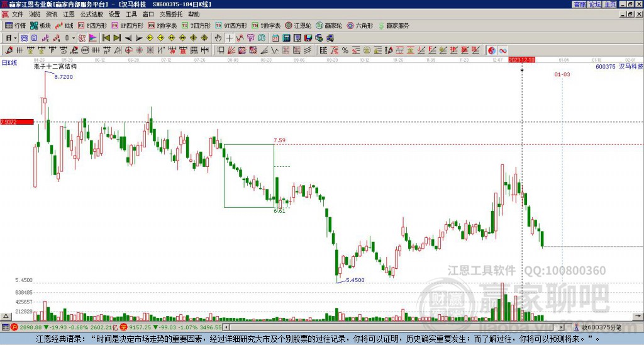Click the black left arrow icon

128,38
